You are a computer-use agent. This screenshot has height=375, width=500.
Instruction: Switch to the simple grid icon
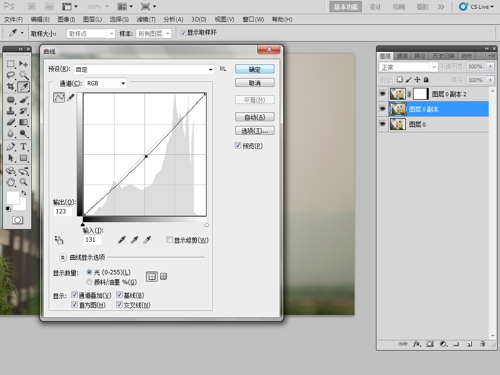(152, 276)
